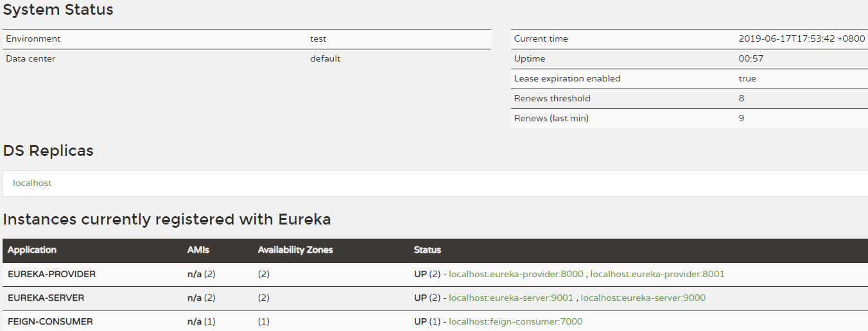The width and height of the screenshot is (868, 331).
Task: Click UP (2) status in EUREKA-SERVER row
Action: (x=427, y=298)
